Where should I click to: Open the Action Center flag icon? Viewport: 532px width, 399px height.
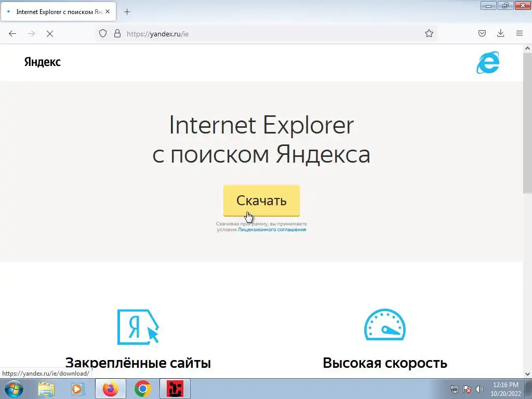click(467, 389)
